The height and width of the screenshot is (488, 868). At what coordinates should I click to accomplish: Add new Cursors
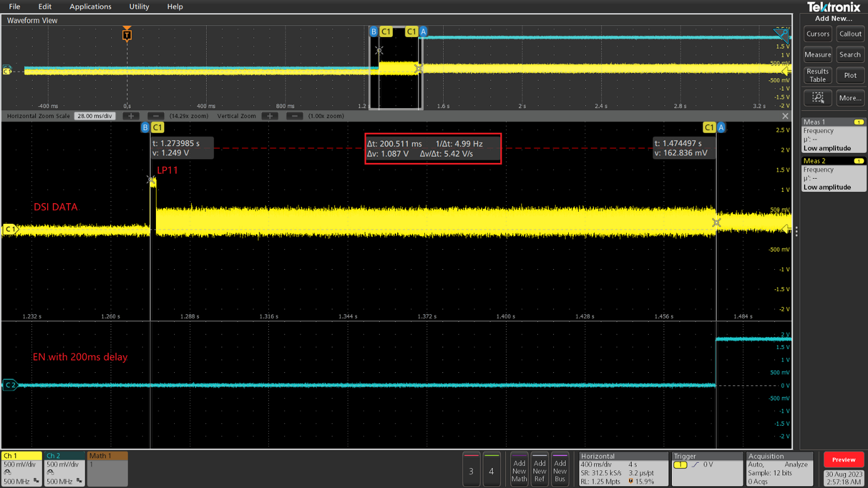[x=818, y=34]
